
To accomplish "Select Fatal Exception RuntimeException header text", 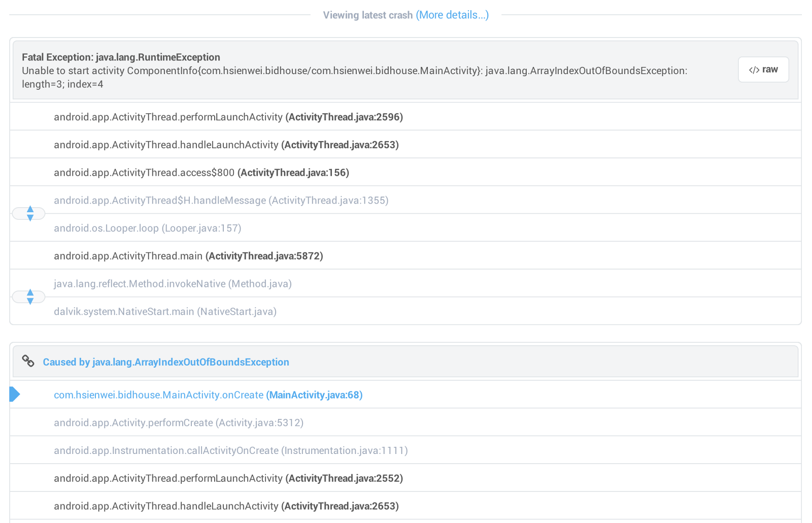I will 121,57.
